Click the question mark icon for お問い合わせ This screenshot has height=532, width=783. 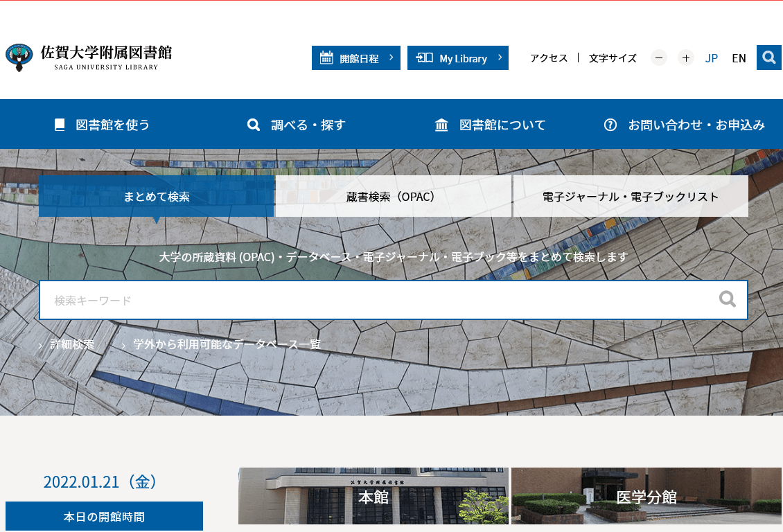(610, 125)
